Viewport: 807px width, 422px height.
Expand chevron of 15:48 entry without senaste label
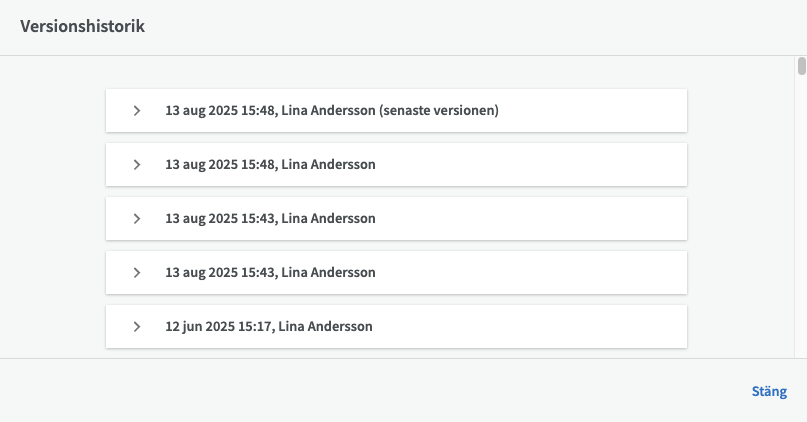(137, 164)
